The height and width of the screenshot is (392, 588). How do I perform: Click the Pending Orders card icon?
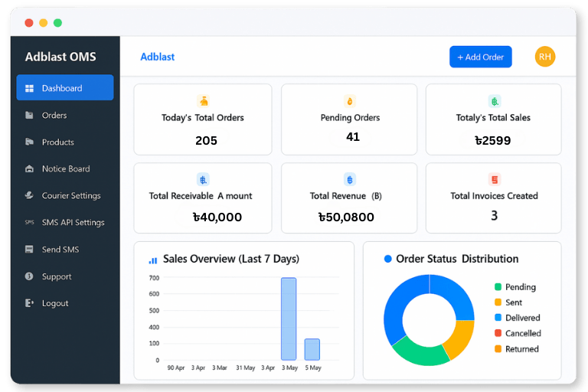pos(350,101)
